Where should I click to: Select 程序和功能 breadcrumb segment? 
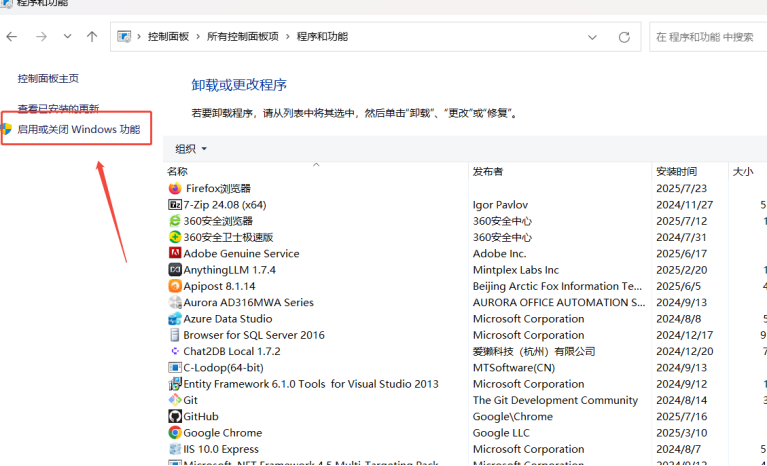(322, 37)
